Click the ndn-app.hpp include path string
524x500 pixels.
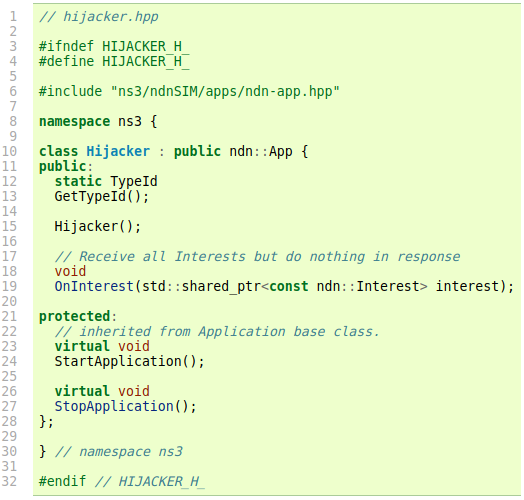click(x=225, y=92)
